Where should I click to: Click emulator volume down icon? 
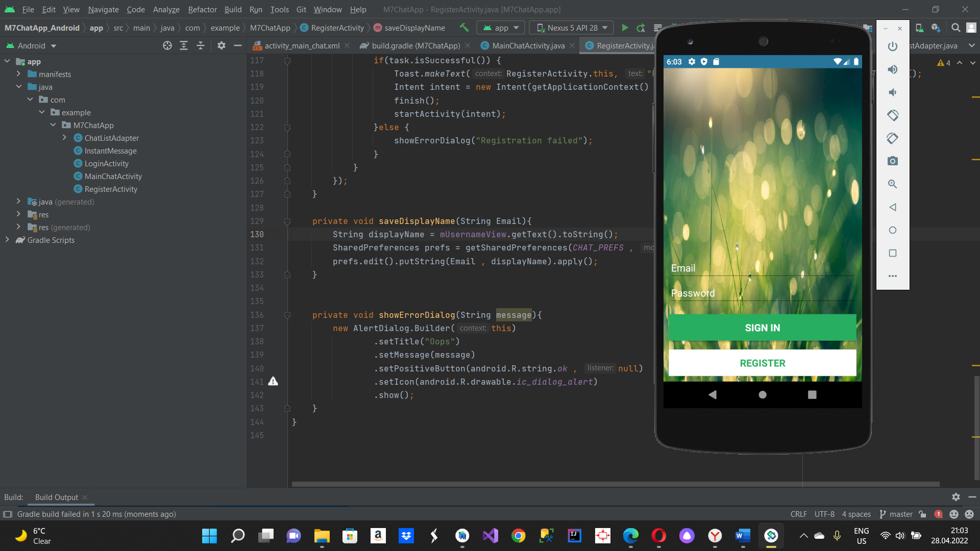tap(893, 92)
